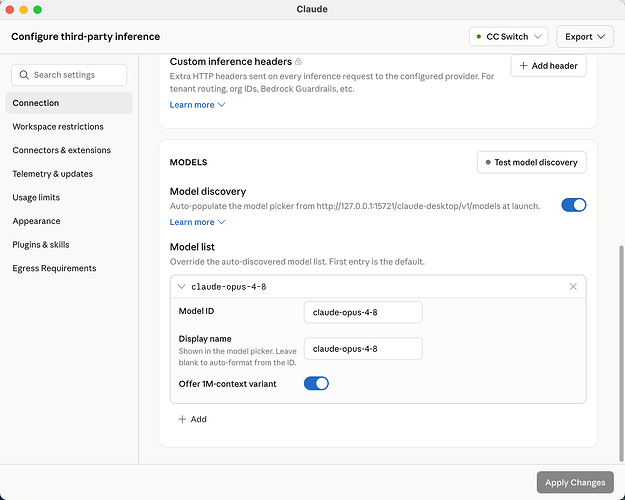The width and height of the screenshot is (625, 500).
Task: Click the 'Configure third-party inference' title
Action: (x=86, y=37)
